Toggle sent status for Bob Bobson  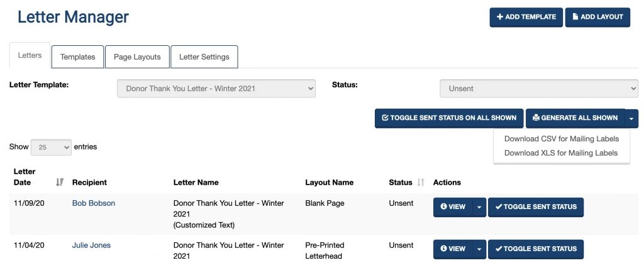pos(535,207)
